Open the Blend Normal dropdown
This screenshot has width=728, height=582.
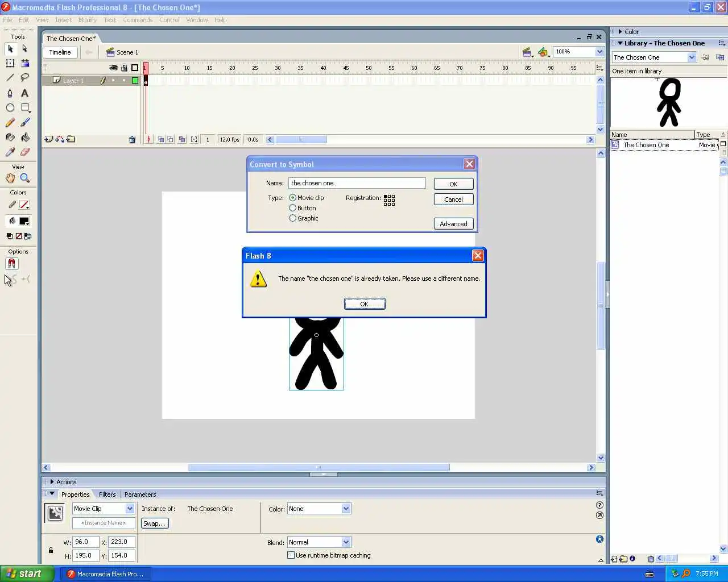click(x=346, y=542)
